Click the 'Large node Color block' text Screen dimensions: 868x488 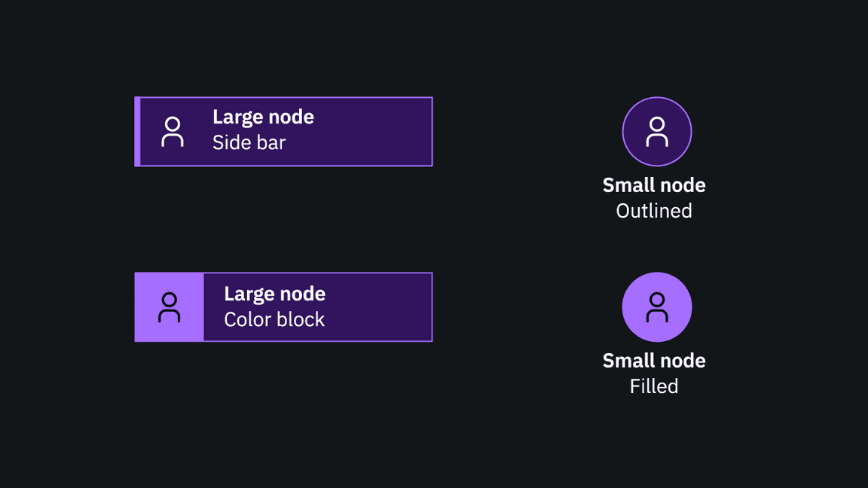(274, 307)
